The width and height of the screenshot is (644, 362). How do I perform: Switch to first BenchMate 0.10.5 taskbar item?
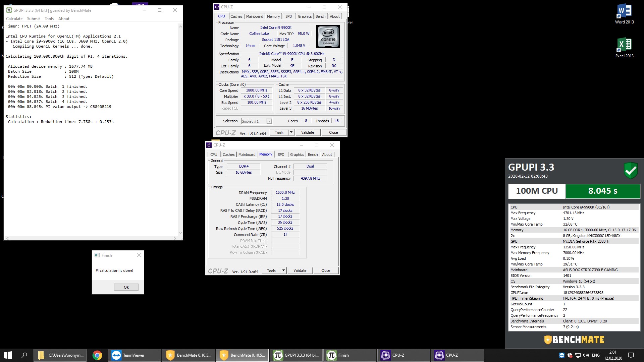(x=189, y=355)
